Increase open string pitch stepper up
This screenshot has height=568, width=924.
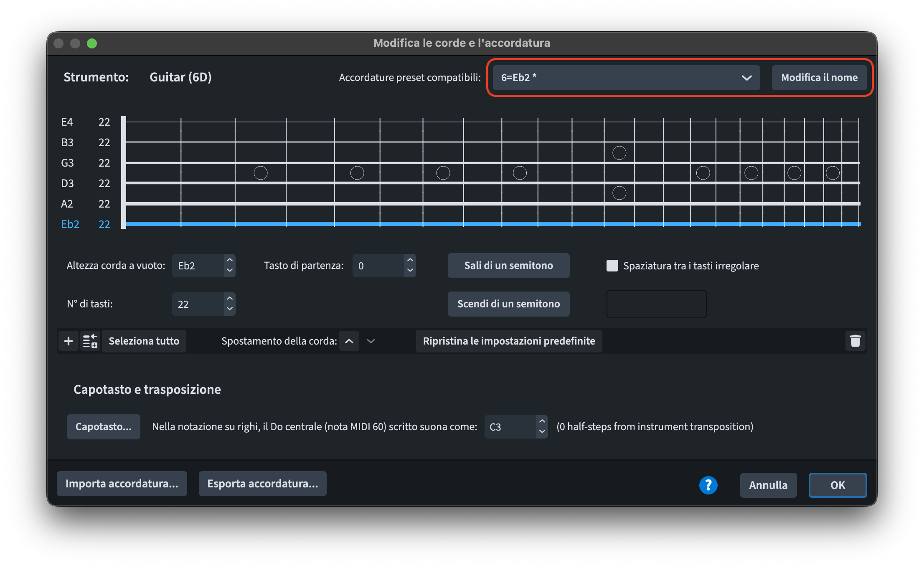click(x=230, y=260)
